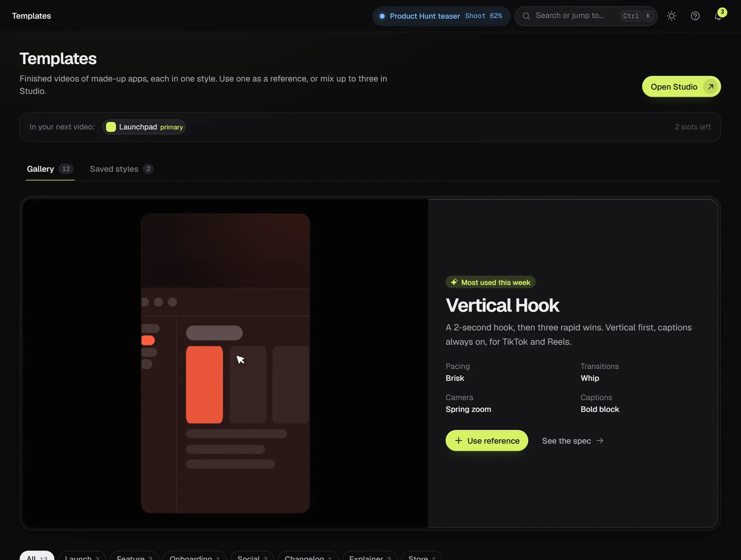This screenshot has width=741, height=560.
Task: Switch to the Saved styles tab
Action: click(x=122, y=169)
